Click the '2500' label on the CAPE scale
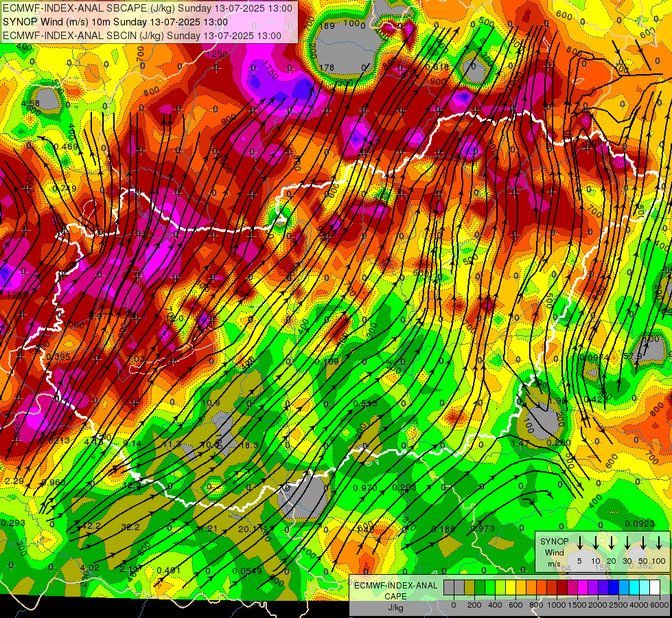Viewport: 672px width, 618px height. tap(618, 605)
